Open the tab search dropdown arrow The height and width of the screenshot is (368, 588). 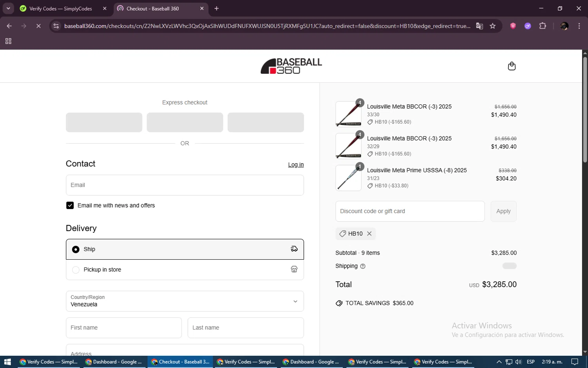(x=8, y=8)
